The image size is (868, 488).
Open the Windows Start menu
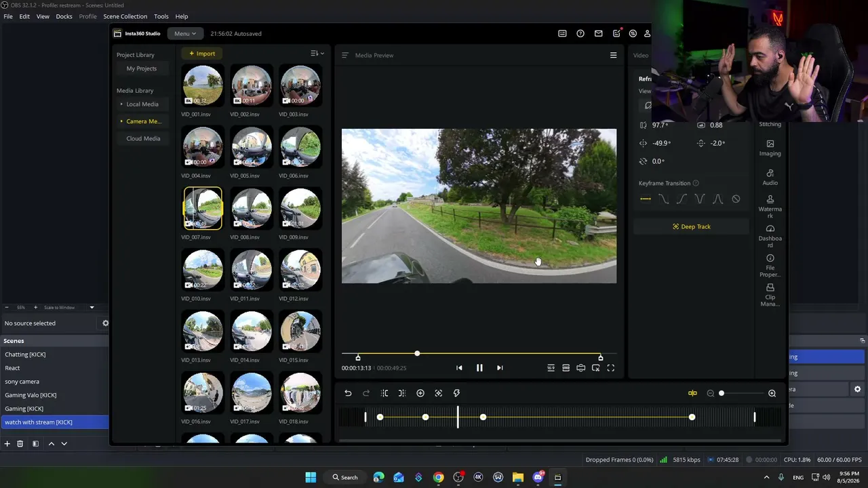311,477
